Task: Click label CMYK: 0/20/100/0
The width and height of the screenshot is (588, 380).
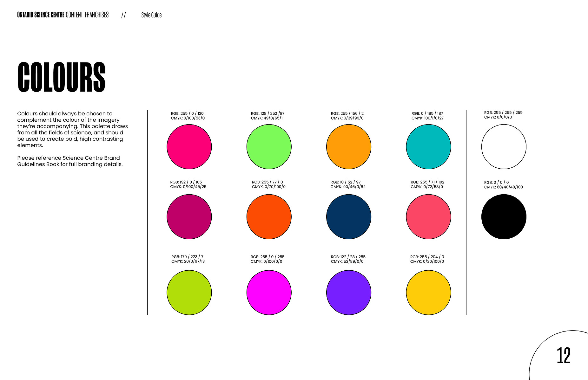Action: point(427,261)
